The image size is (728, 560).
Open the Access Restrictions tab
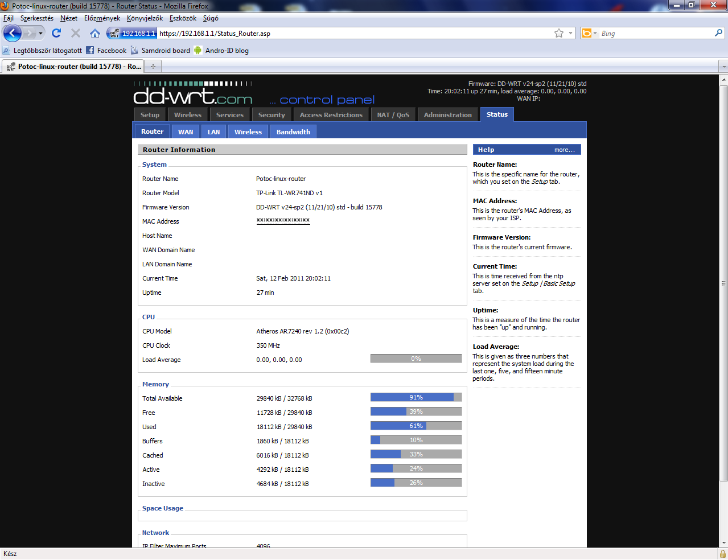coord(331,115)
